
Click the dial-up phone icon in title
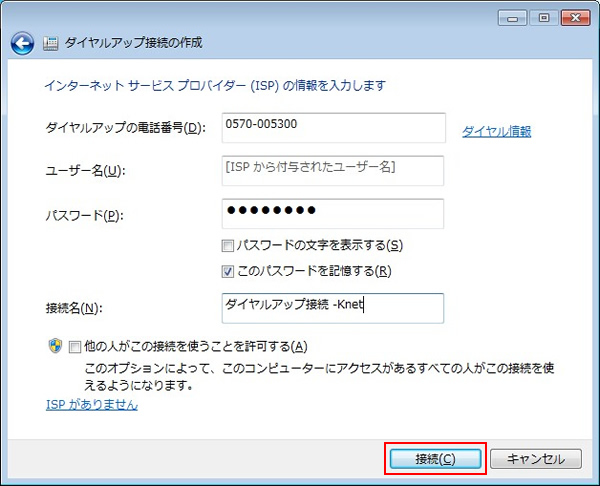tap(50, 43)
